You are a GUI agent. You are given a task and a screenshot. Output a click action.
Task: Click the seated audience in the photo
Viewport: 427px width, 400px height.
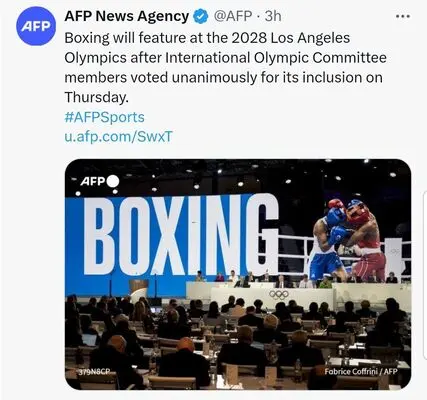238,340
